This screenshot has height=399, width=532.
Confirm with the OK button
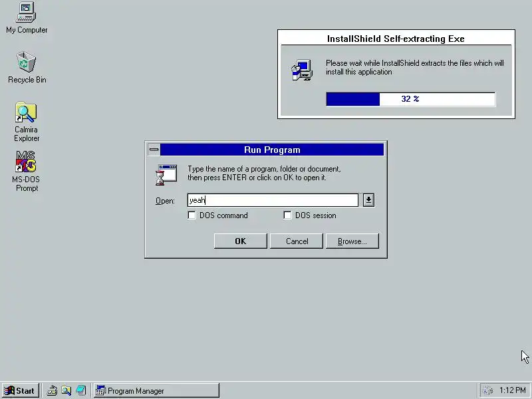click(241, 241)
